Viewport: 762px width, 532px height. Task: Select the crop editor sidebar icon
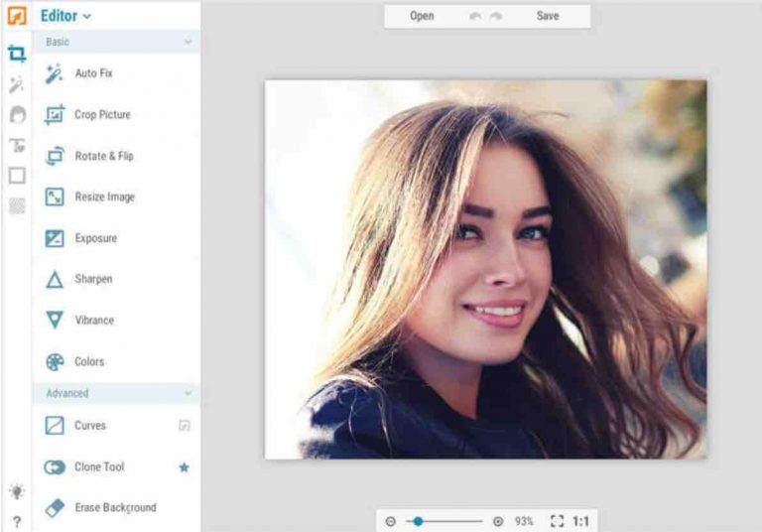[x=17, y=53]
